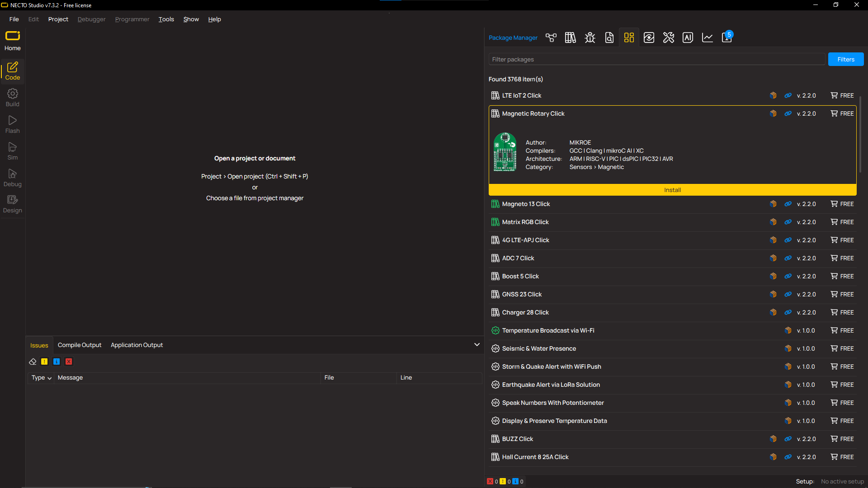Toggle red error issues filter

69,361
